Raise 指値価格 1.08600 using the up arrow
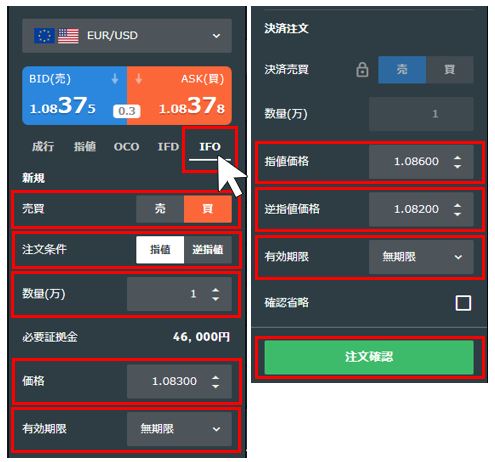 457,158
